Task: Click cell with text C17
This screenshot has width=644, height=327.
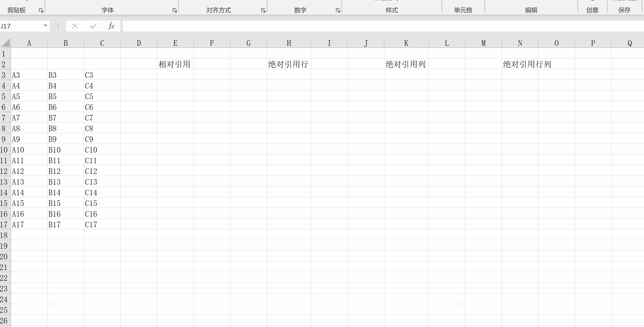Action: tap(102, 225)
